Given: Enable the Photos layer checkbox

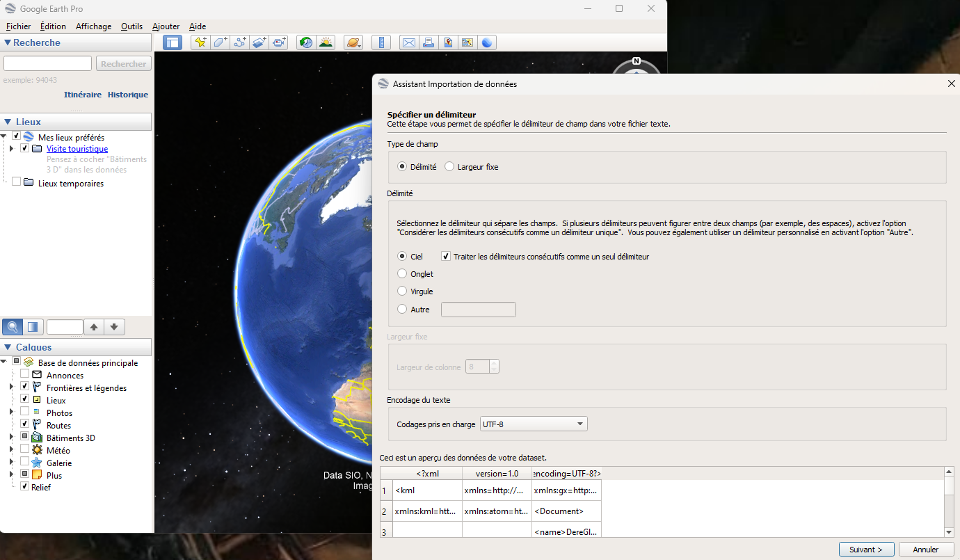Looking at the screenshot, I should click(25, 413).
